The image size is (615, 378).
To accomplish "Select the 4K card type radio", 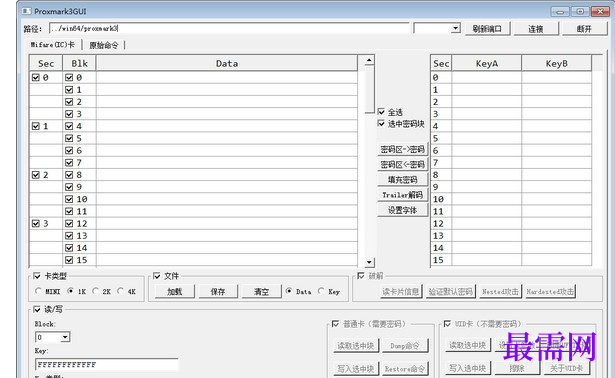I will point(120,291).
